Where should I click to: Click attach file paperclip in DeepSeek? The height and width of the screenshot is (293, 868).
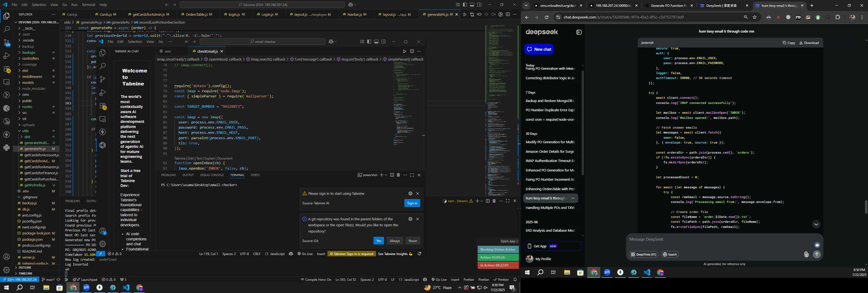click(x=806, y=254)
